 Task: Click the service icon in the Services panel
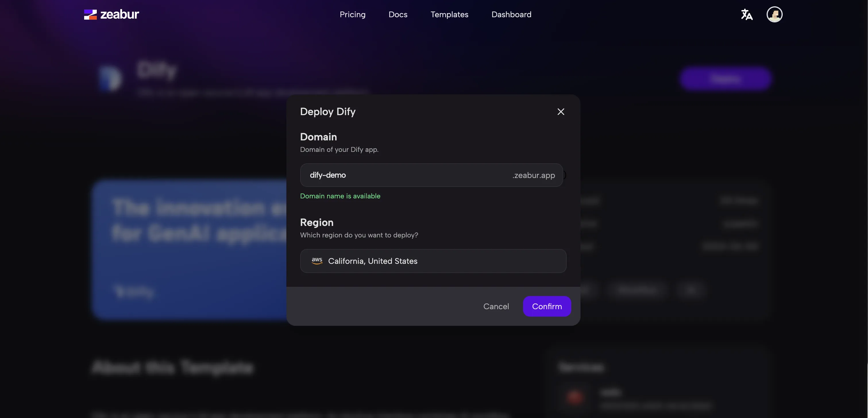click(x=576, y=398)
